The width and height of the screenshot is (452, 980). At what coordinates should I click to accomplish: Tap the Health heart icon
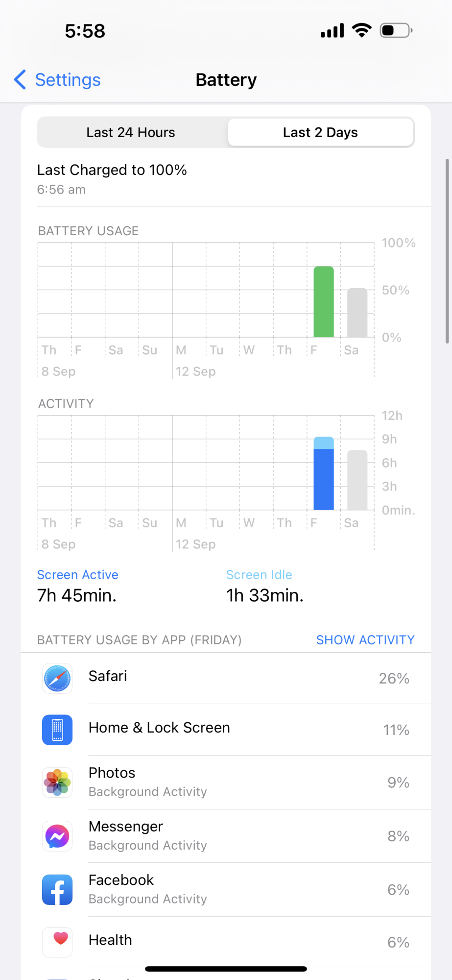click(57, 942)
